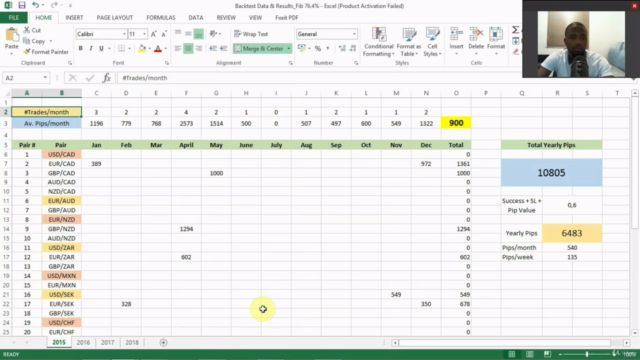This screenshot has height=360, width=640.
Task: Switch to the REVIEW ribbon tab
Action: pyautogui.click(x=226, y=18)
